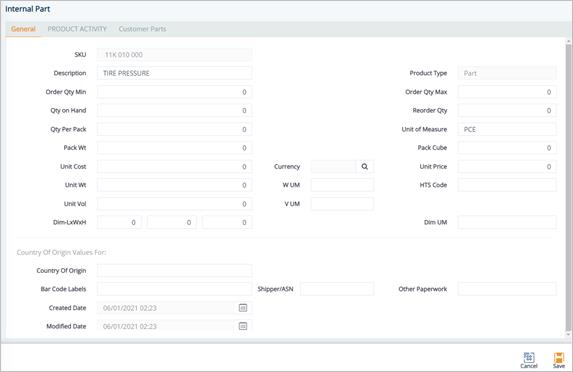Screen dimensions: 573x372
Task: Click the Unit Cost field
Action: pos(174,167)
